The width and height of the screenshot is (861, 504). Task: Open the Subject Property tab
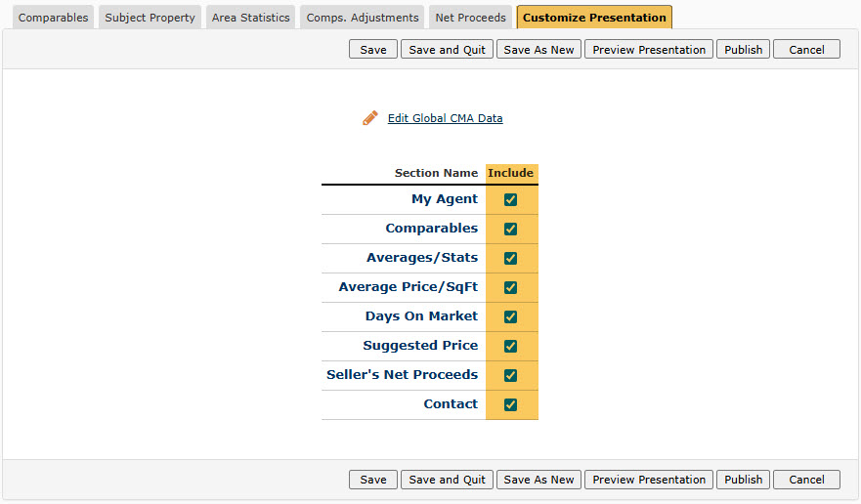click(150, 18)
